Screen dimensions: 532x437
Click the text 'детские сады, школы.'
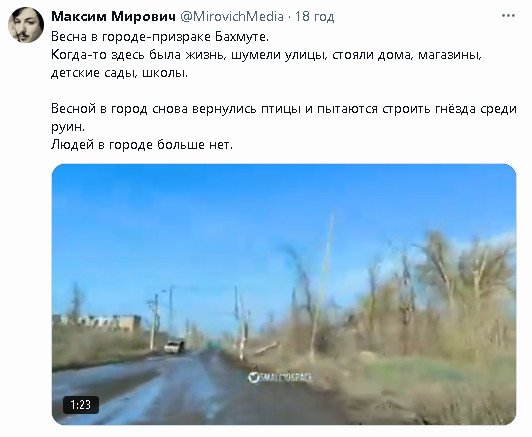click(x=119, y=73)
